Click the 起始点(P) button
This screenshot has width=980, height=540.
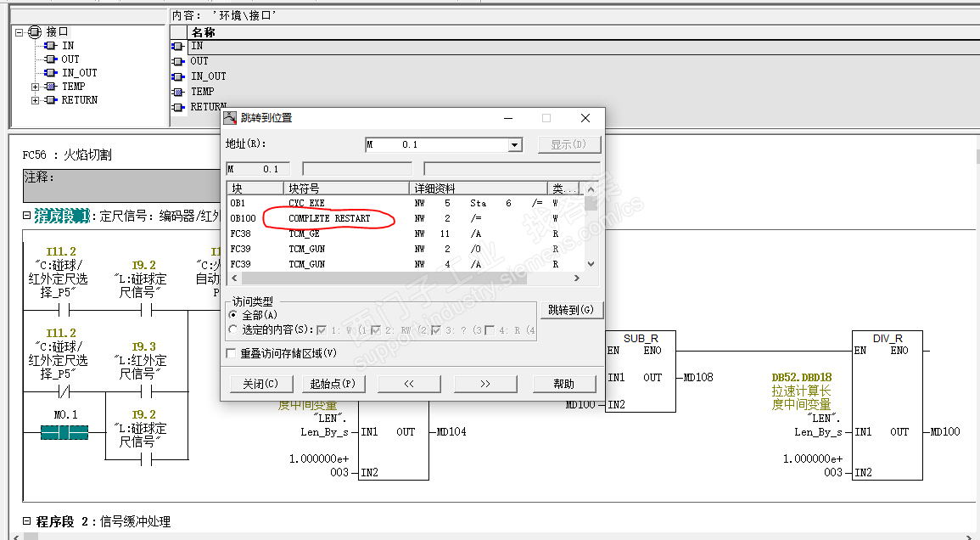(x=333, y=384)
